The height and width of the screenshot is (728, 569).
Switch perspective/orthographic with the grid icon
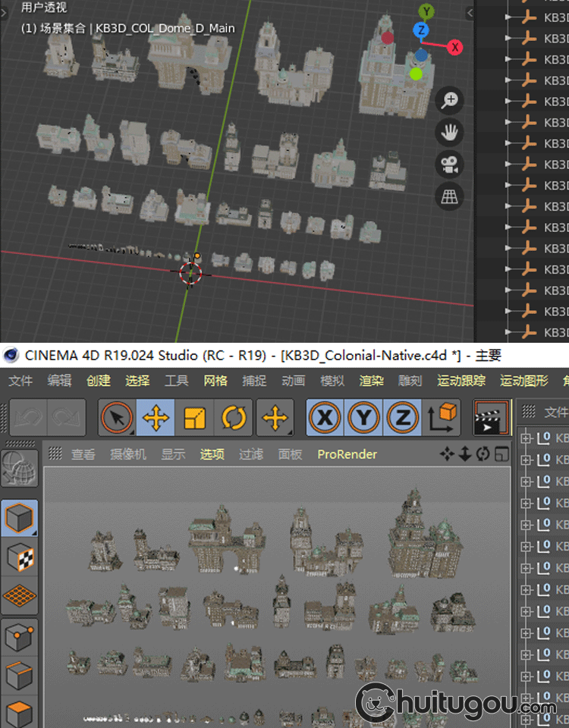point(450,197)
